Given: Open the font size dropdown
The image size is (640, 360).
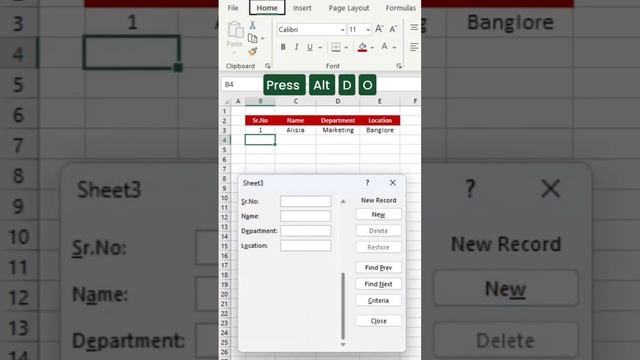Looking at the screenshot, I should [368, 30].
